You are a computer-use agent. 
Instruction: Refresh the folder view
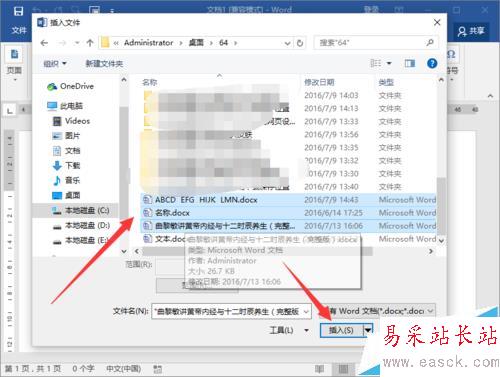300,43
